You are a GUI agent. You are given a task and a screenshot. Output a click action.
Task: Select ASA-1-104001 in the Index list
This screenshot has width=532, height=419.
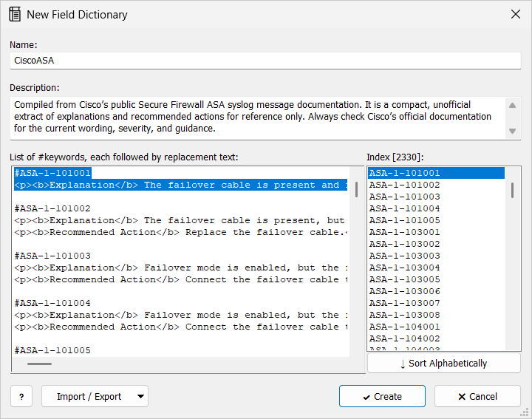437,327
